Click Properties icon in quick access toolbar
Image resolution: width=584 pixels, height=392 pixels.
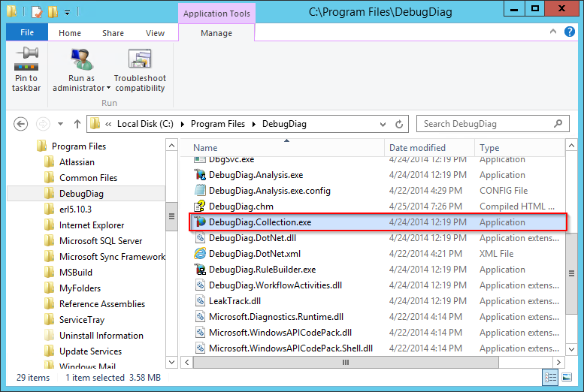click(37, 12)
